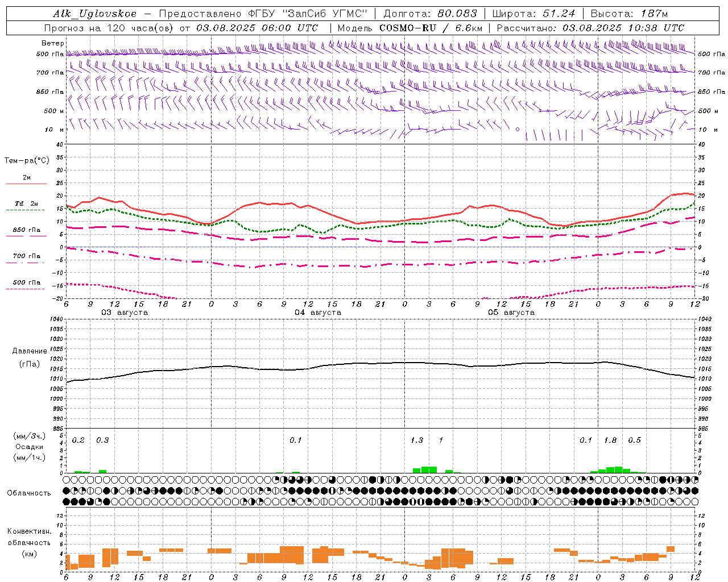Click the 2м temperature legend label
This screenshot has height=582, width=728.
(x=27, y=178)
